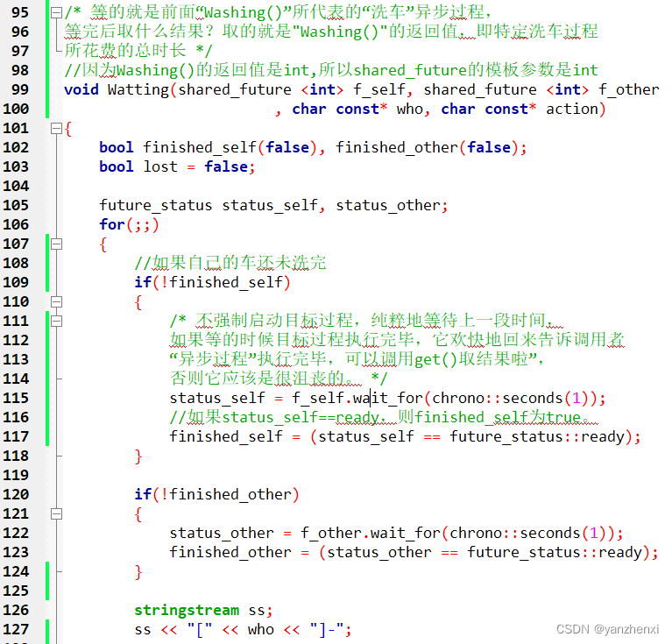The image size is (672, 644).
Task: Click the comment on line 108
Action: click(230, 263)
